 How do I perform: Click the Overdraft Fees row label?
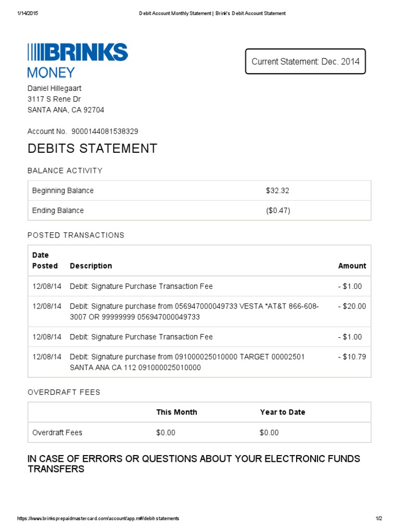click(x=57, y=433)
